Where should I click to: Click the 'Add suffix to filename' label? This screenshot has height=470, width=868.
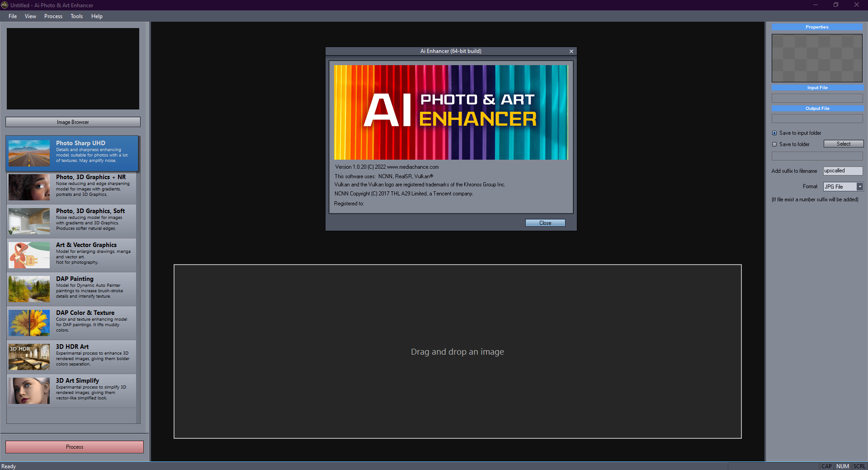[794, 171]
